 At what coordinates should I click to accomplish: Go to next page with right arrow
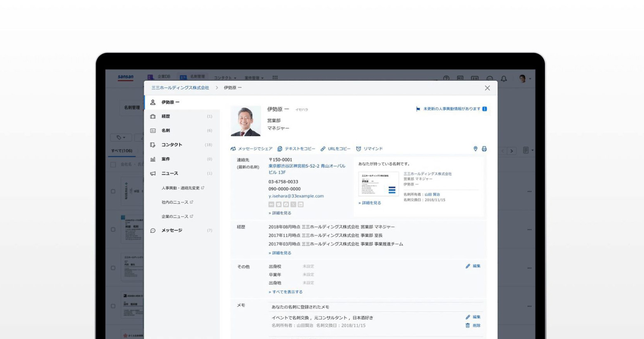pyautogui.click(x=511, y=151)
